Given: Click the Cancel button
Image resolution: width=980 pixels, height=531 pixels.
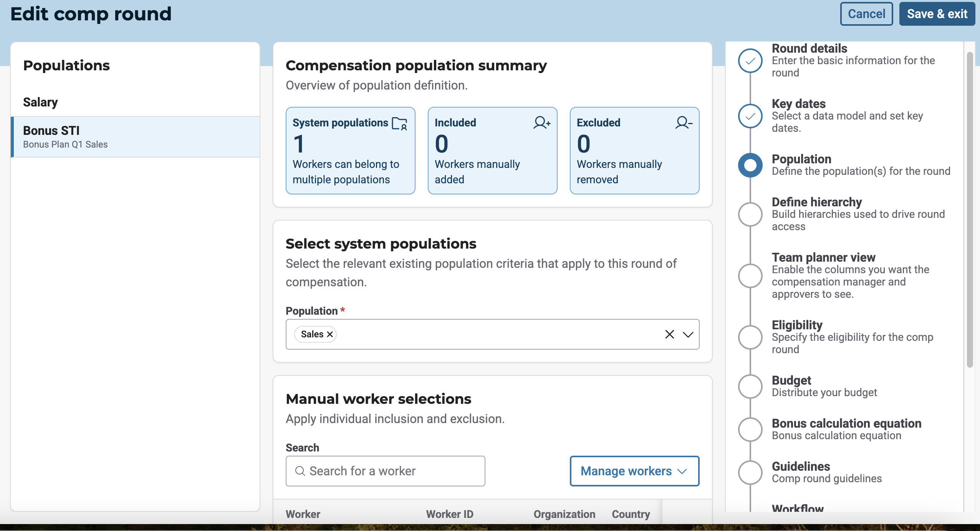Looking at the screenshot, I should coord(866,14).
